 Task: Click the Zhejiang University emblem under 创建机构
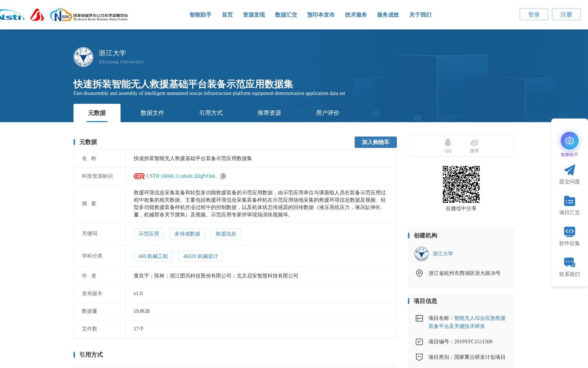click(x=422, y=254)
